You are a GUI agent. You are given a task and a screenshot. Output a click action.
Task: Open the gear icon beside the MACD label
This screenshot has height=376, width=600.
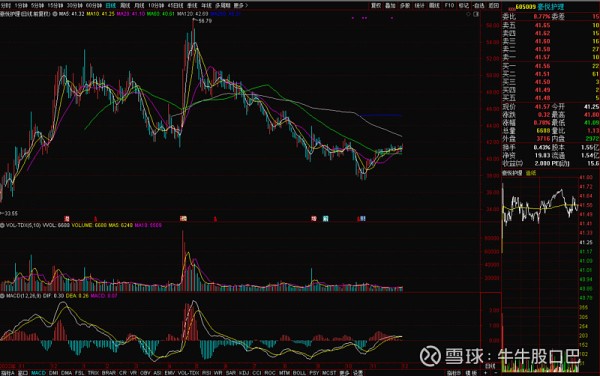(2, 296)
